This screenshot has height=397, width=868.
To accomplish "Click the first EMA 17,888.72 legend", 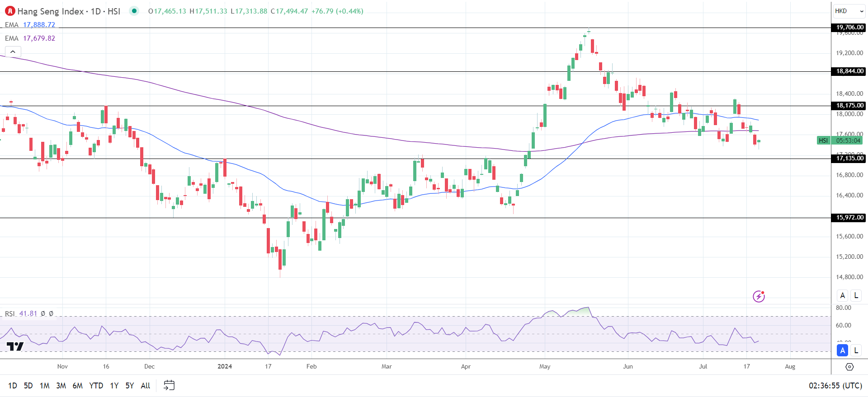I will [30, 25].
